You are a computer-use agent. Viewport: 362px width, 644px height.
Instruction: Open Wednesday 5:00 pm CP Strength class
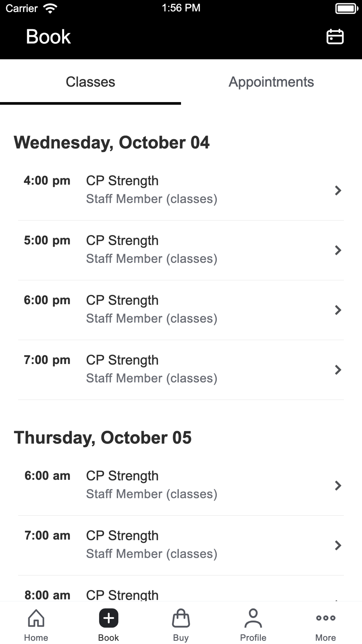point(122,241)
